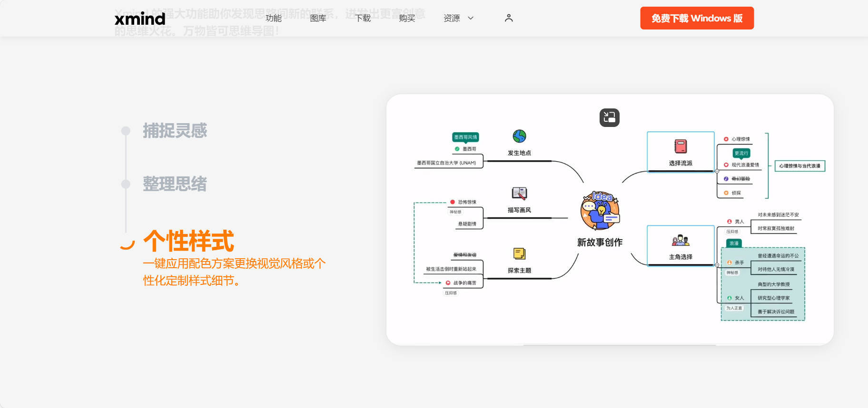The image size is (868, 408).
Task: Open the 资源 menu item
Action: coord(452,18)
